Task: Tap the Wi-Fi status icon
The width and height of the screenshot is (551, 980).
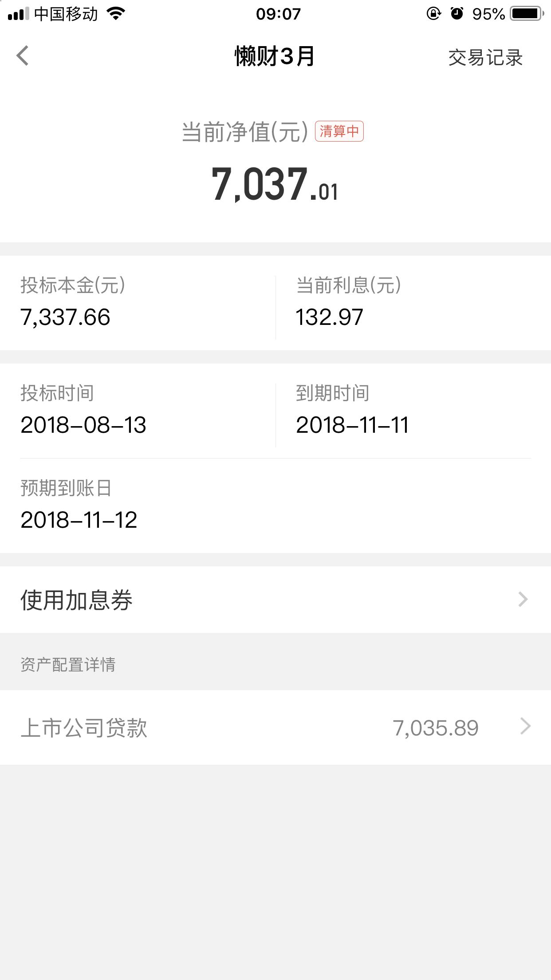Action: [x=116, y=14]
